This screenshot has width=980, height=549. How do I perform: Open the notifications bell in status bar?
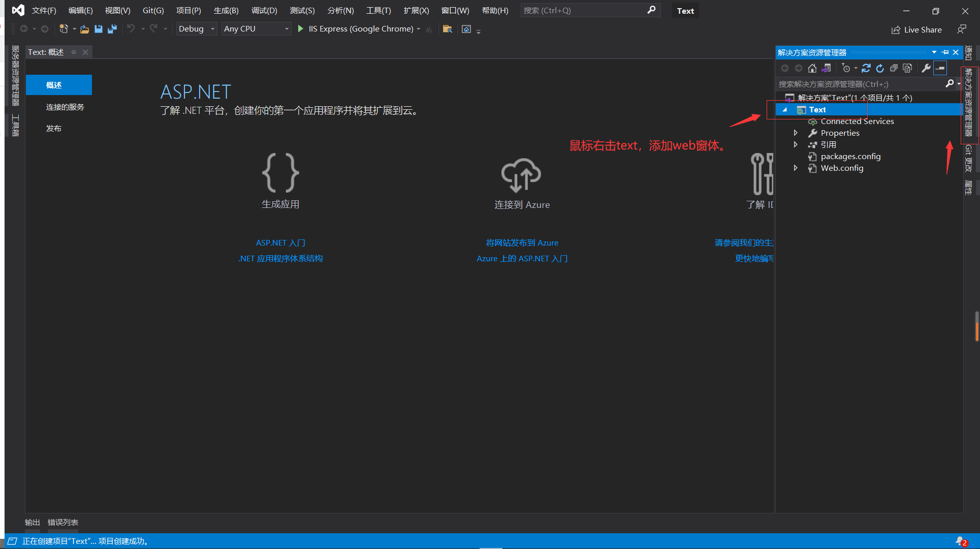[960, 541]
